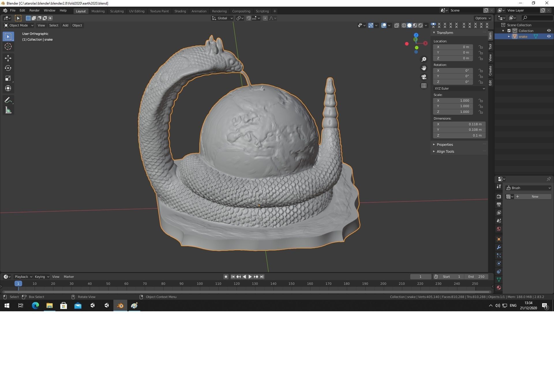
Task: Activate the Move tool
Action: coord(8,58)
